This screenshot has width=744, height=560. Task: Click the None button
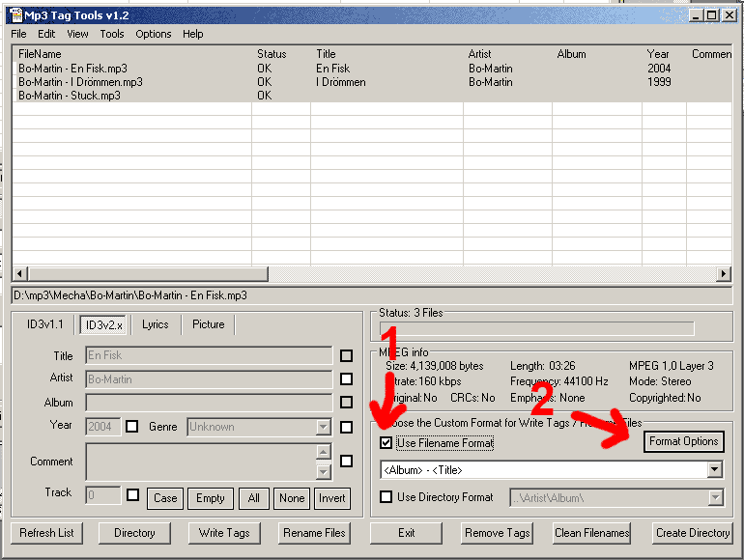[x=292, y=498]
